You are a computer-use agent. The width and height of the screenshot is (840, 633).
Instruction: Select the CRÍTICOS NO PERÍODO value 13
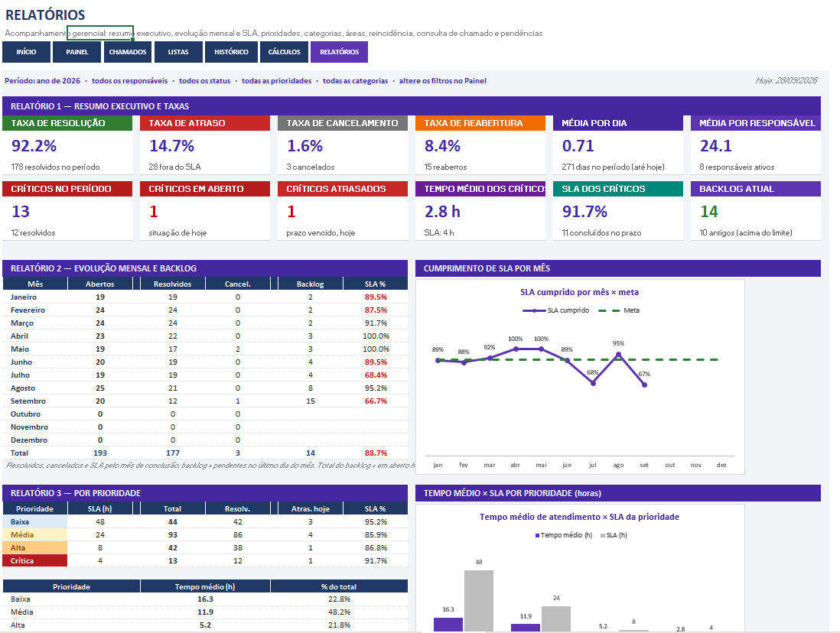21,212
